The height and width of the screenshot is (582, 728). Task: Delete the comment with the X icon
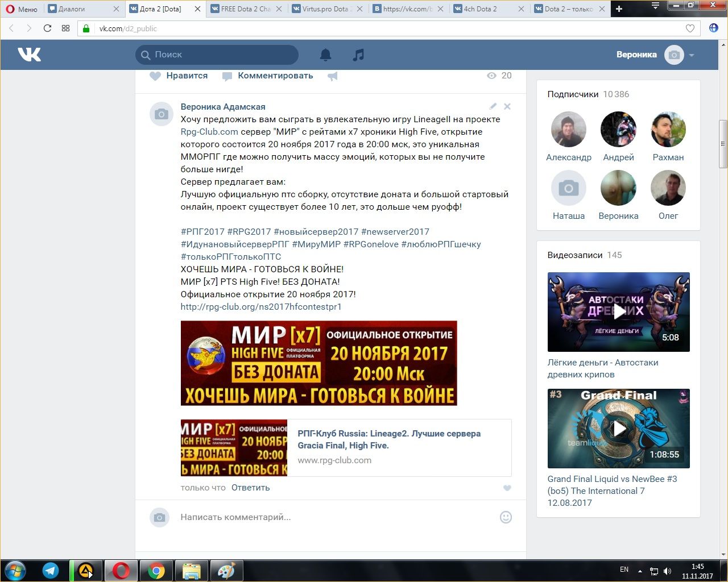pyautogui.click(x=507, y=106)
